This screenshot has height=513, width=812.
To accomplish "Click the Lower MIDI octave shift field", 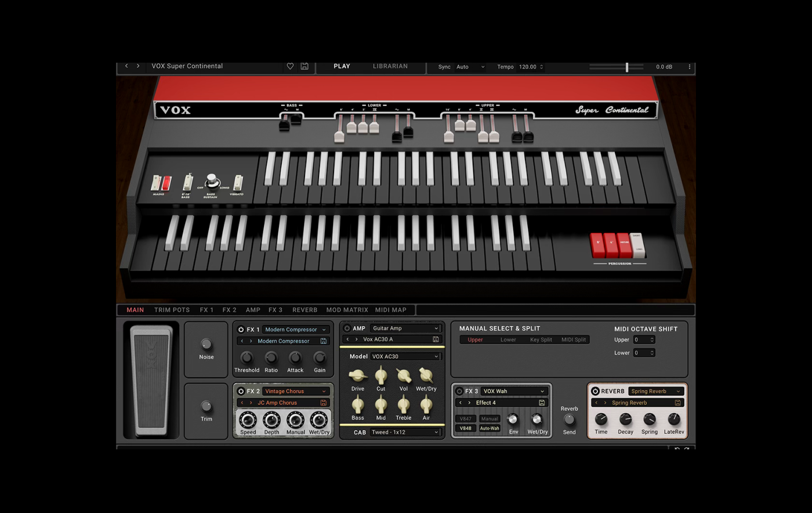I will (x=644, y=352).
